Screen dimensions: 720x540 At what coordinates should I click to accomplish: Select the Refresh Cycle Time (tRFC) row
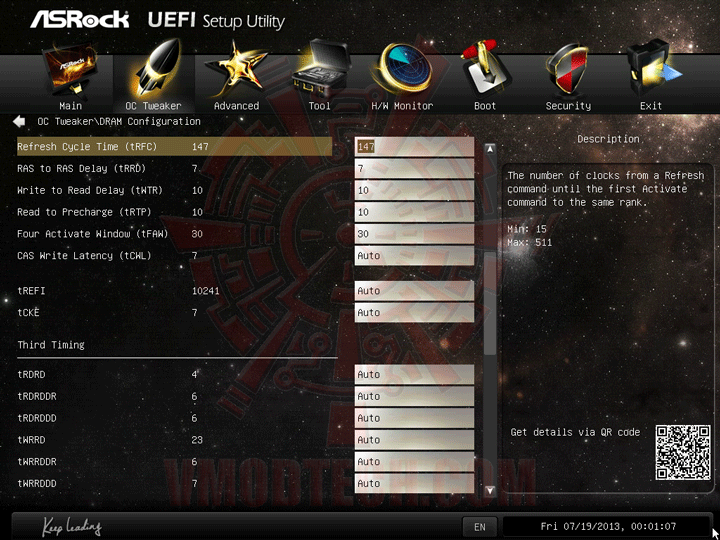[174, 147]
